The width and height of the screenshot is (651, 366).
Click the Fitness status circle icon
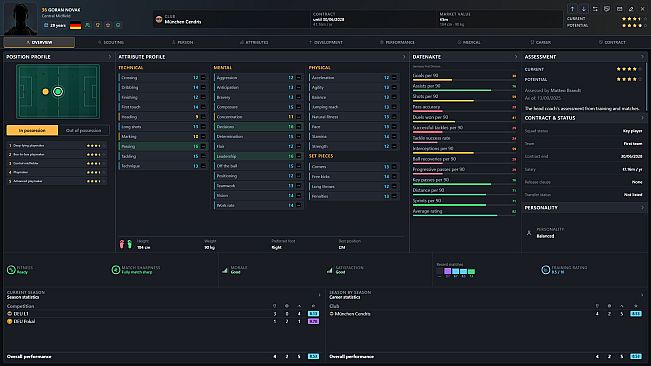(11, 270)
